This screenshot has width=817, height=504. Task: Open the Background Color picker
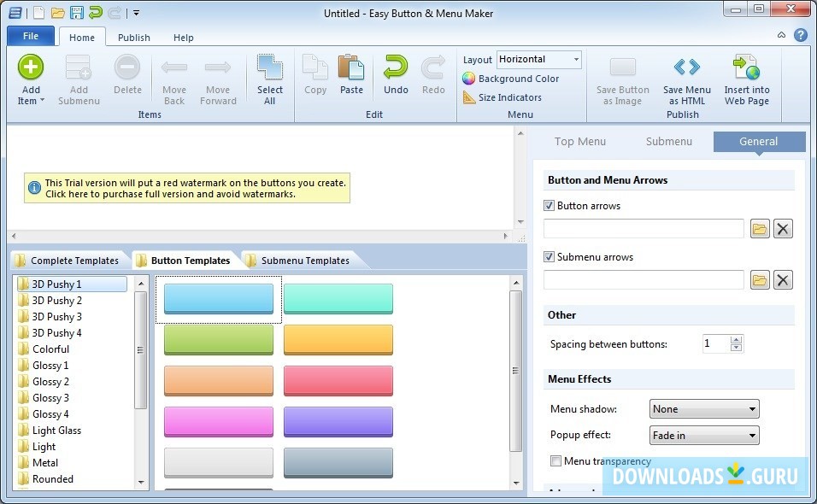pyautogui.click(x=511, y=79)
